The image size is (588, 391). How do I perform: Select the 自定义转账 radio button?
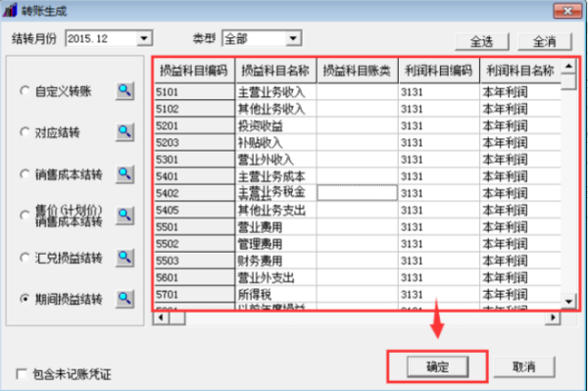(24, 91)
